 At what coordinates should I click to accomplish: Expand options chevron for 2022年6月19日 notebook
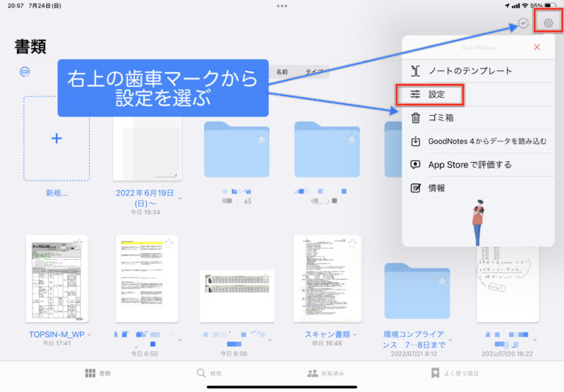(x=180, y=198)
